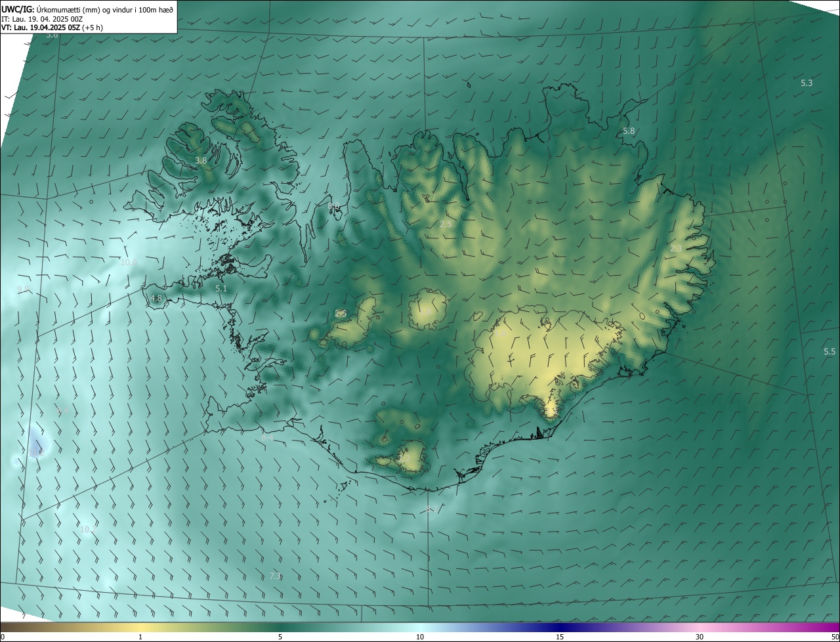Click the 5.8 value label

[x=629, y=131]
